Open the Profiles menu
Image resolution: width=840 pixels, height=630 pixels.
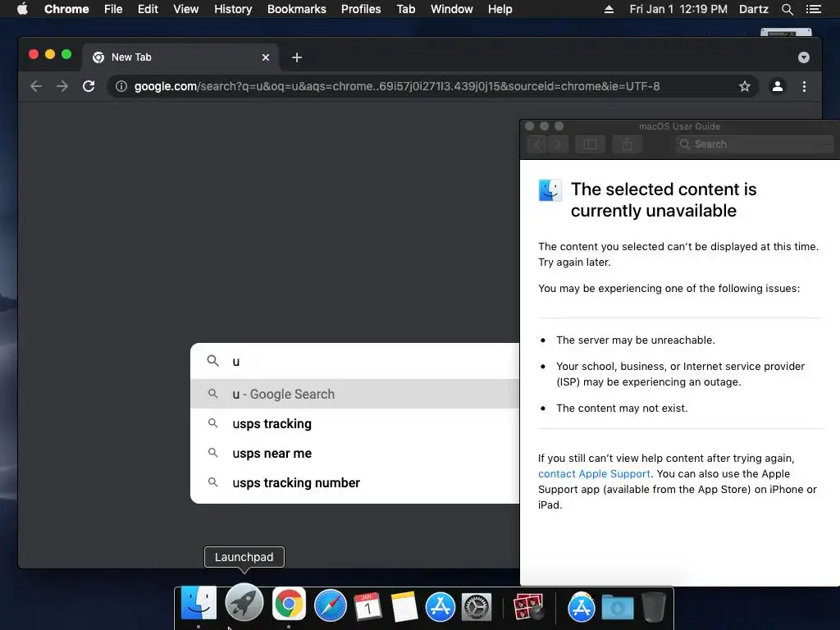(x=361, y=9)
